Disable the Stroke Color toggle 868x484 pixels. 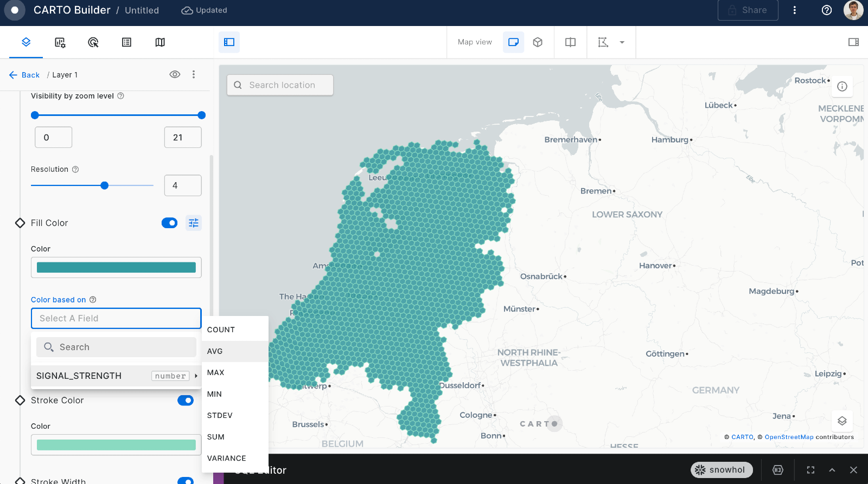click(186, 401)
